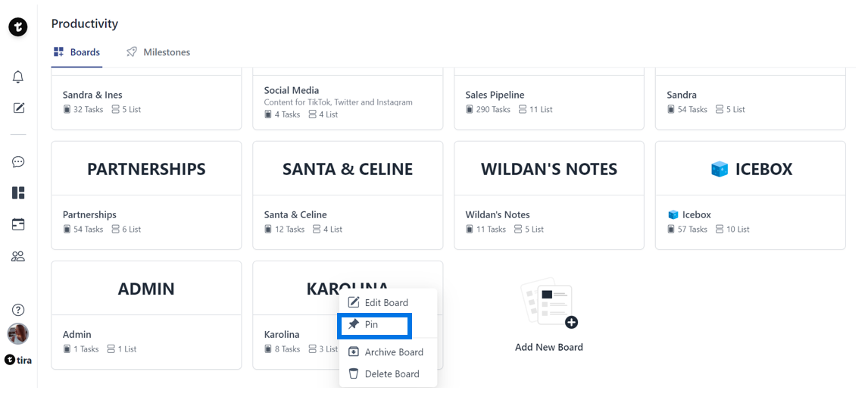Select the boards dashboard icon in sidebar
The width and height of the screenshot is (868, 400).
18,193
